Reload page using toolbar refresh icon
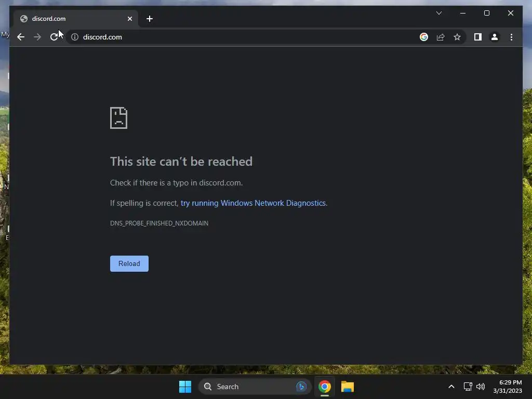Image resolution: width=532 pixels, height=399 pixels. 54,37
